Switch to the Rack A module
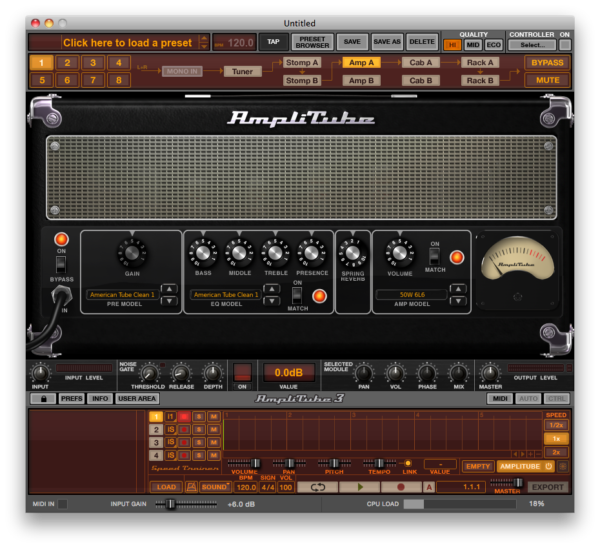This screenshot has height=548, width=600. coord(480,63)
